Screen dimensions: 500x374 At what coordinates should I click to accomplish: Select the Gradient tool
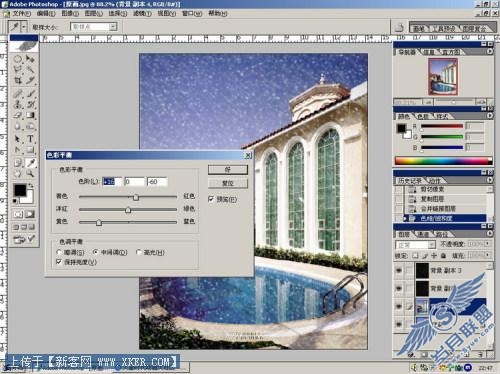click(30, 115)
